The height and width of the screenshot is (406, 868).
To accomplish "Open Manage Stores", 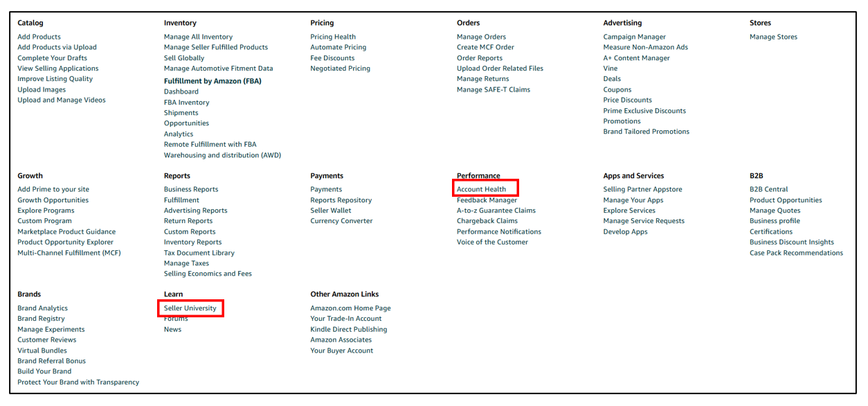I will pos(773,37).
